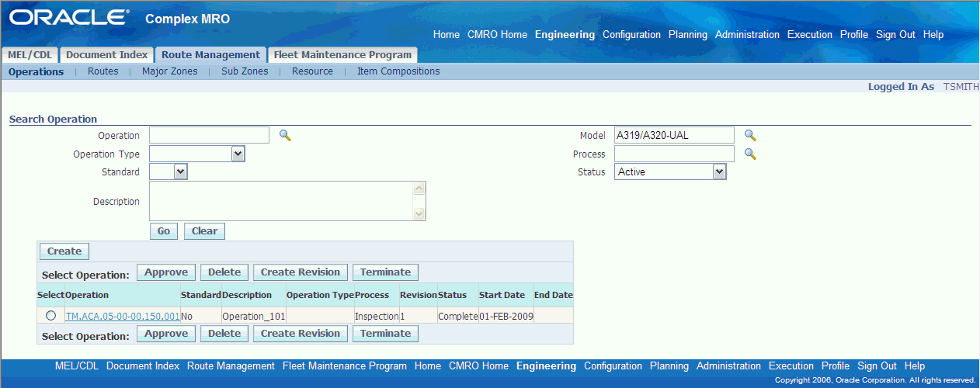Open Help in top navigation
Image resolution: width=980 pixels, height=388 pixels.
[x=933, y=35]
